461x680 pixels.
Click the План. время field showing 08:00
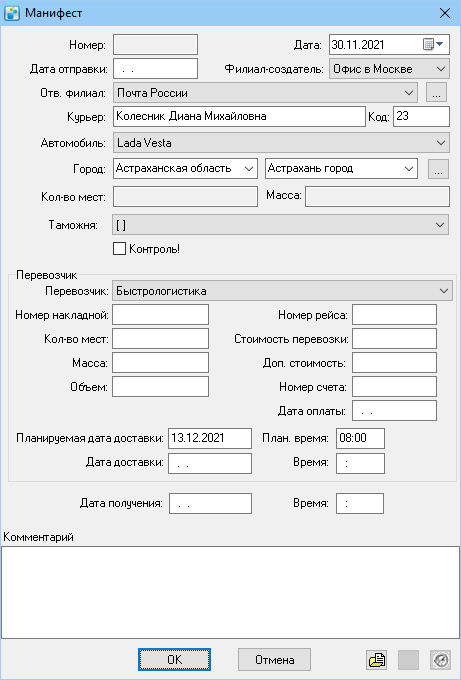pos(360,438)
